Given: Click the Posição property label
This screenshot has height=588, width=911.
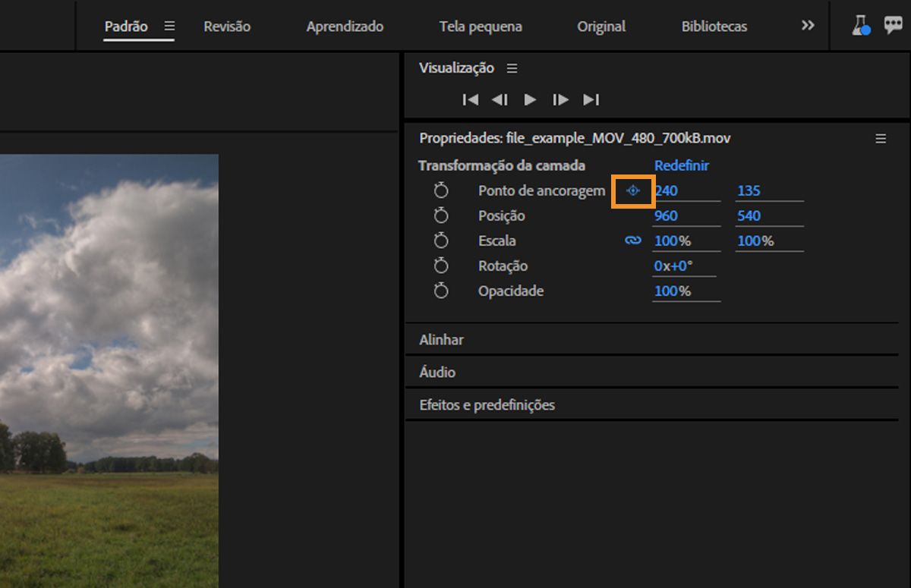Looking at the screenshot, I should tap(502, 216).
